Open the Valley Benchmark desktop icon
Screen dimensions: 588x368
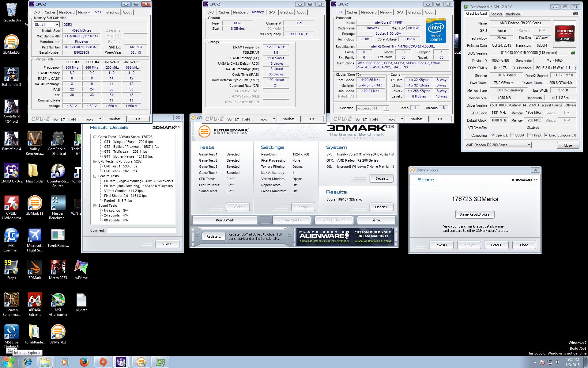click(35, 143)
